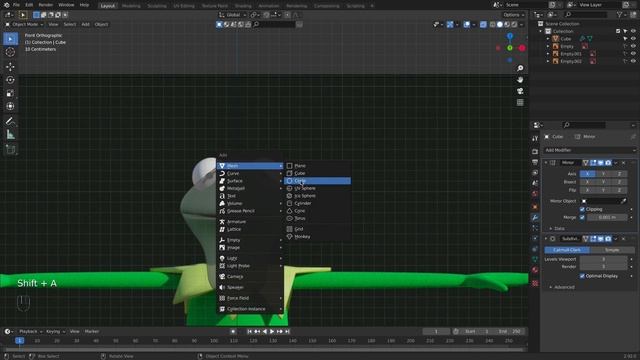The image size is (640, 360).
Task: Toggle Mirror Axis X button
Action: [x=587, y=174]
